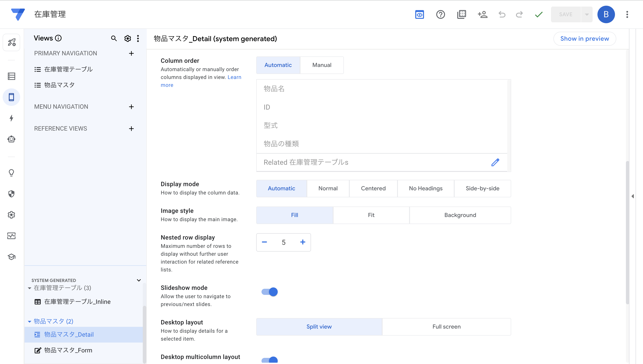Open the SAVE button dropdown arrow
643x364 pixels.
pos(587,14)
